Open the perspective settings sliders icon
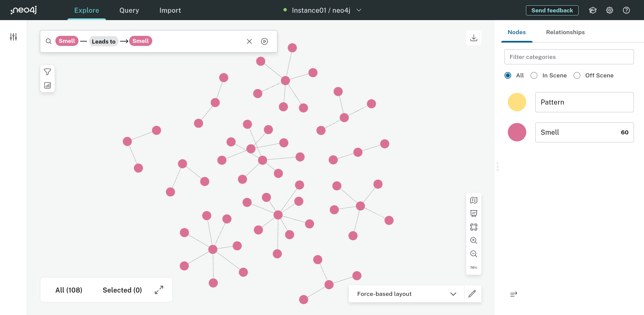The image size is (644, 315). pos(13,37)
